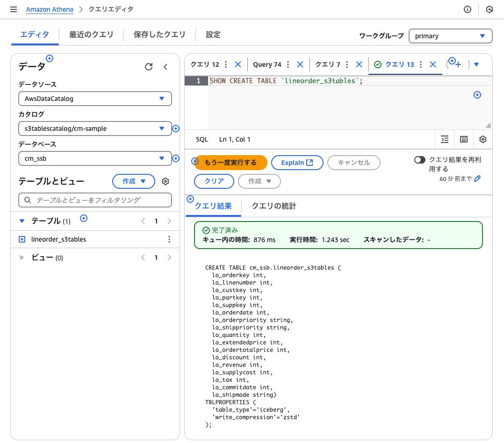Collapse the data side panel
This screenshot has width=504, height=443.
(166, 67)
